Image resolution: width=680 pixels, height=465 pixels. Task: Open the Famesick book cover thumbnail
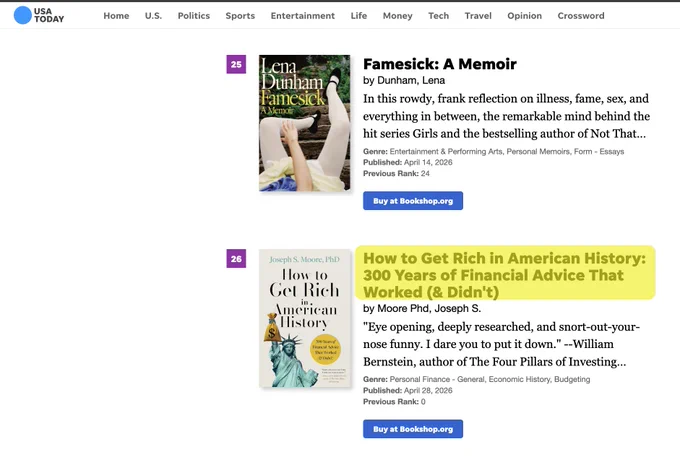(304, 123)
